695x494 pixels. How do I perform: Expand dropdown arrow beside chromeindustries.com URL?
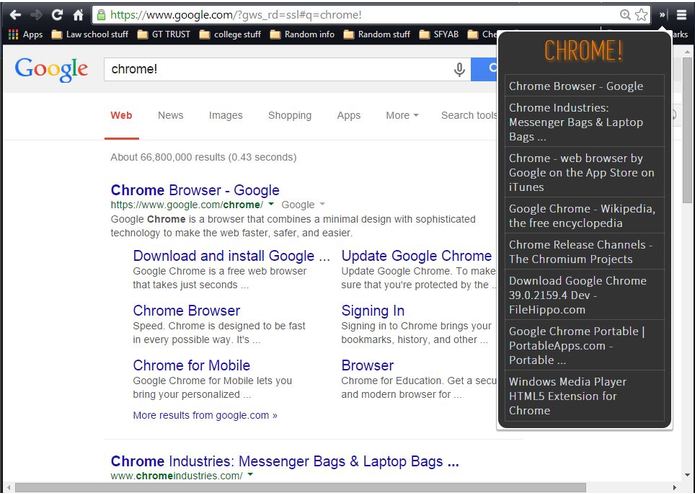[x=250, y=475]
